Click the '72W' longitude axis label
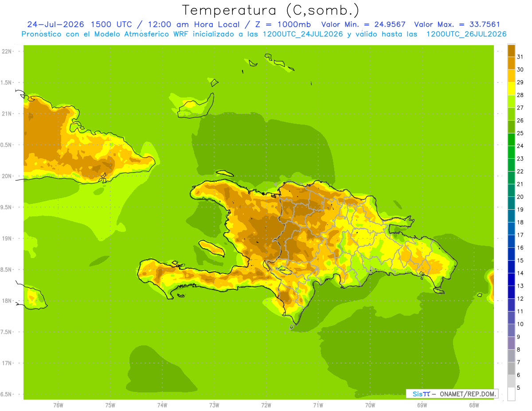This screenshot has width=532, height=411. pos(266,405)
